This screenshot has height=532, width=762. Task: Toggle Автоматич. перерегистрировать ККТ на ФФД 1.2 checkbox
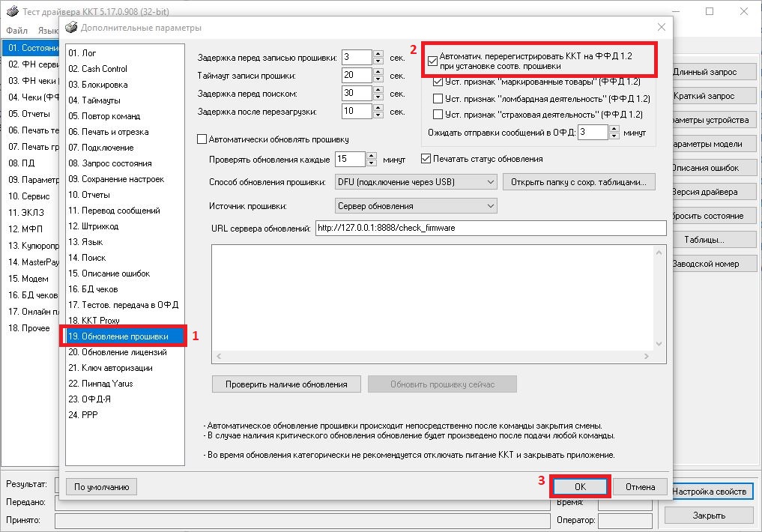(432, 61)
